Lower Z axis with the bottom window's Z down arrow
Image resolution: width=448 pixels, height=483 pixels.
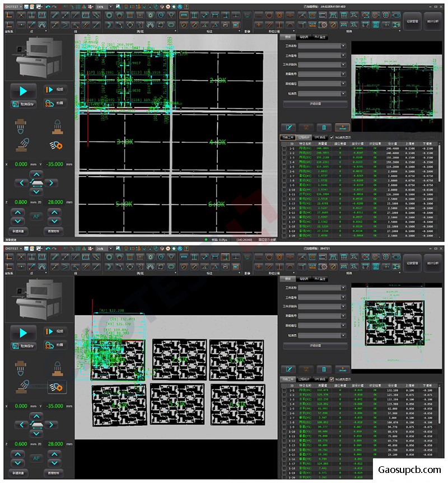[x=17, y=463]
